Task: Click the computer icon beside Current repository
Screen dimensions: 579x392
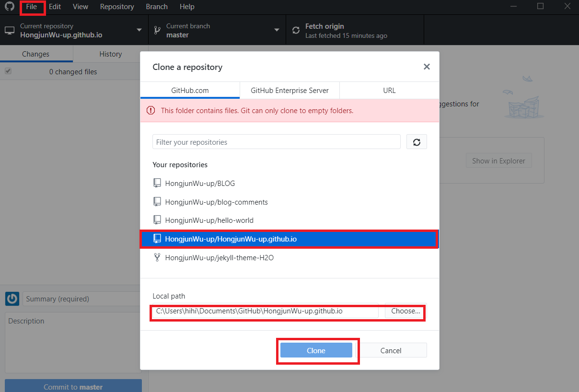Action: tap(9, 30)
